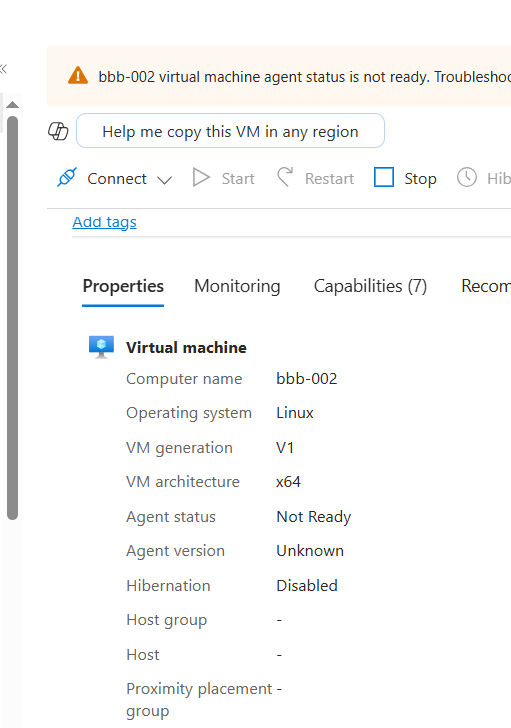
Task: Click the Copilot icon beside suggestion
Action: [x=58, y=131]
